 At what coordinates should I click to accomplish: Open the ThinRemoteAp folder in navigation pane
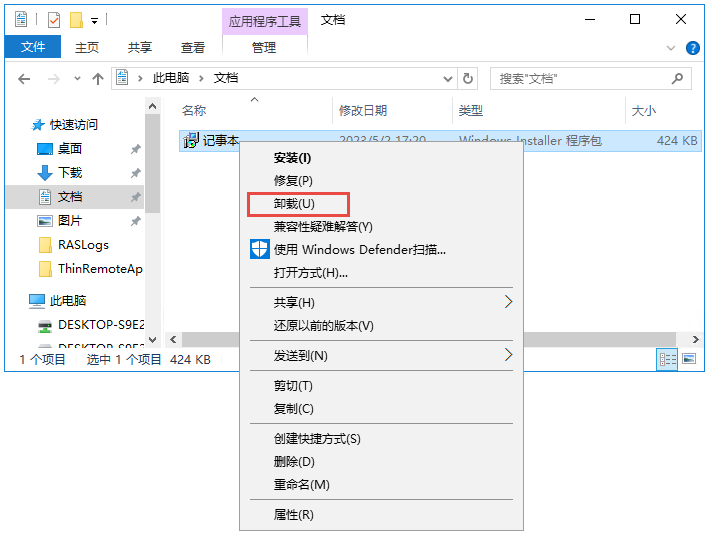[100, 269]
